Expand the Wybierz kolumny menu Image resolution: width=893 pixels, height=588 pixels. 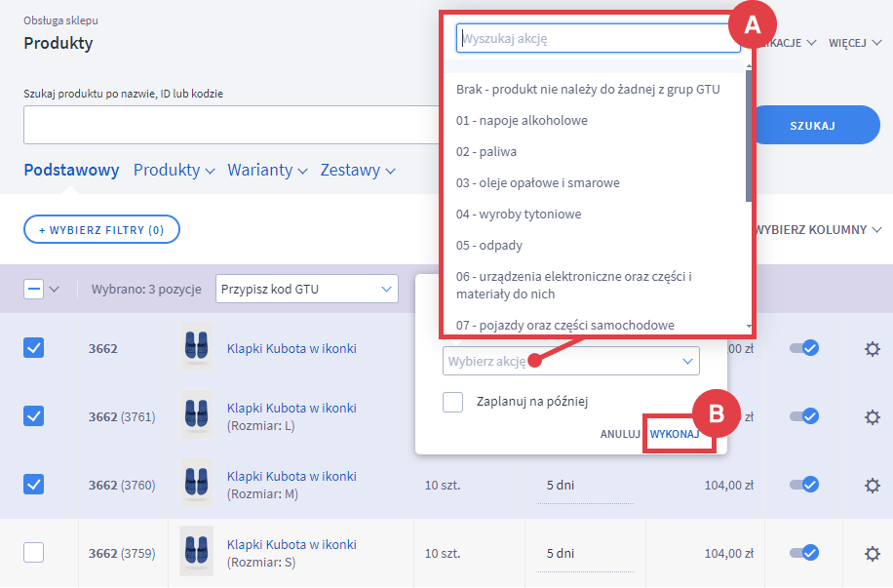tap(817, 230)
